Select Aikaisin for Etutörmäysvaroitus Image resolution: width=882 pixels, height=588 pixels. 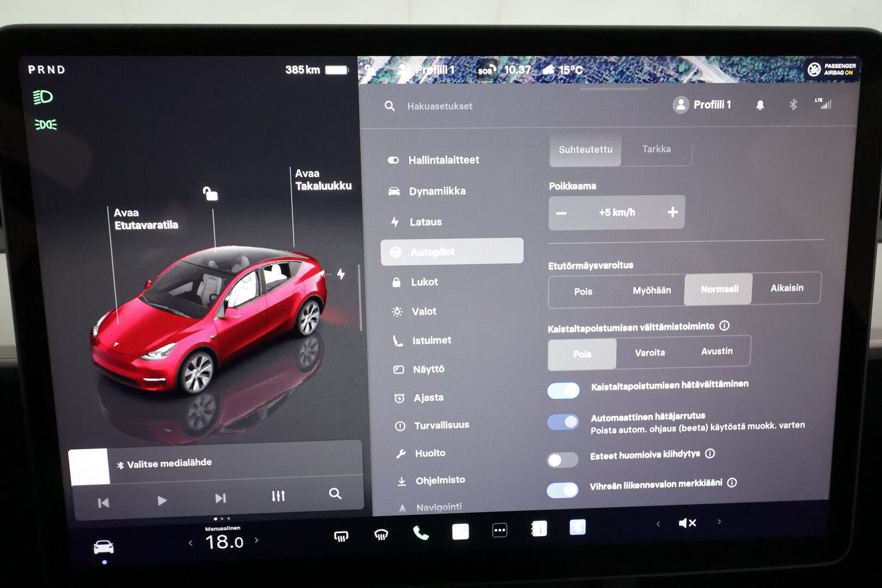coord(786,288)
